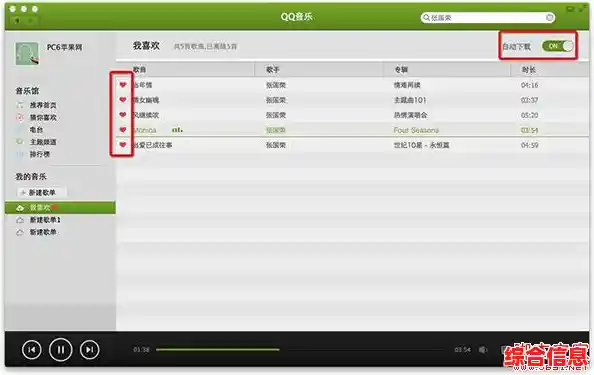Sort by the 歌手 column header

[319, 70]
